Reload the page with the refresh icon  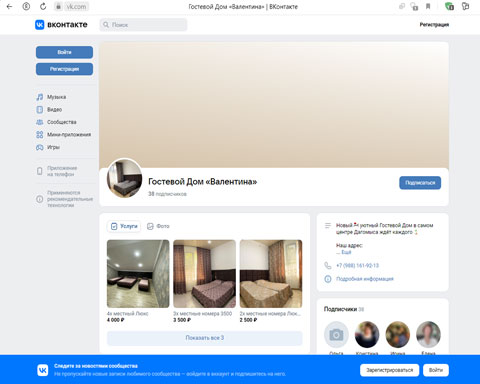[x=43, y=6]
